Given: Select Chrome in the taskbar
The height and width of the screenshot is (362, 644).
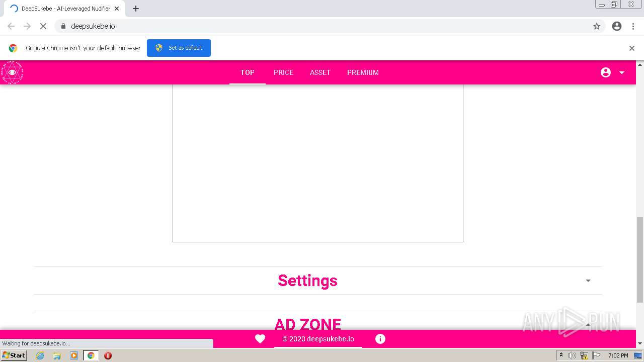Looking at the screenshot, I should (91, 355).
